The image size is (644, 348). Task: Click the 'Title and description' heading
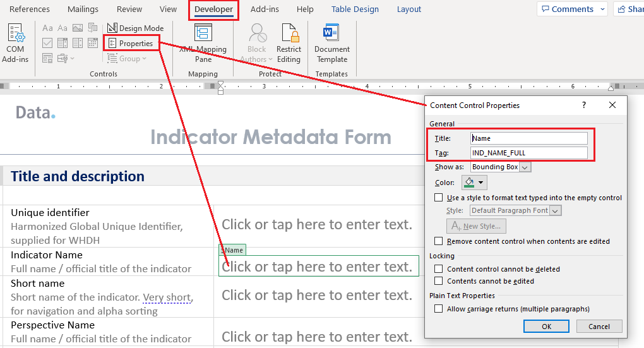[x=78, y=176]
